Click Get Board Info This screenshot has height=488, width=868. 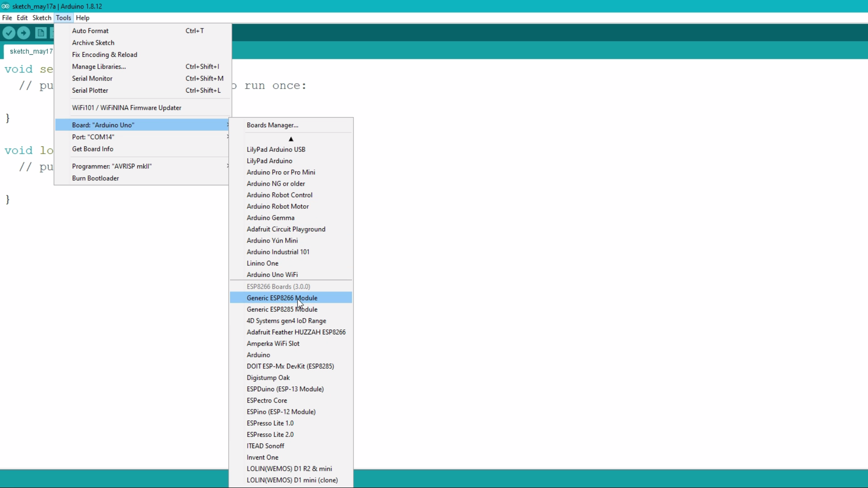pyautogui.click(x=93, y=149)
